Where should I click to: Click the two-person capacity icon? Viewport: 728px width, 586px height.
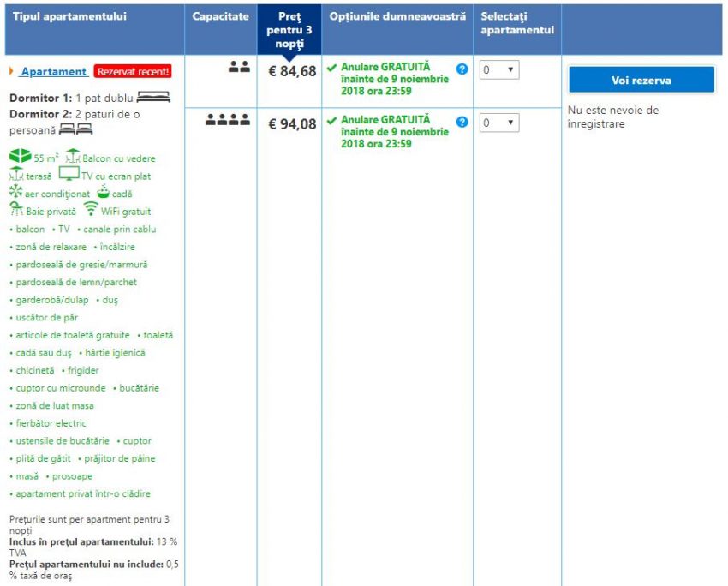pos(239,68)
